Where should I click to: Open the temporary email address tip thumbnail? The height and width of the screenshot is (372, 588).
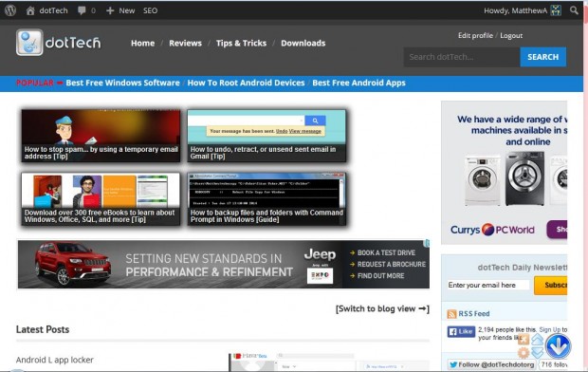[x=101, y=136]
